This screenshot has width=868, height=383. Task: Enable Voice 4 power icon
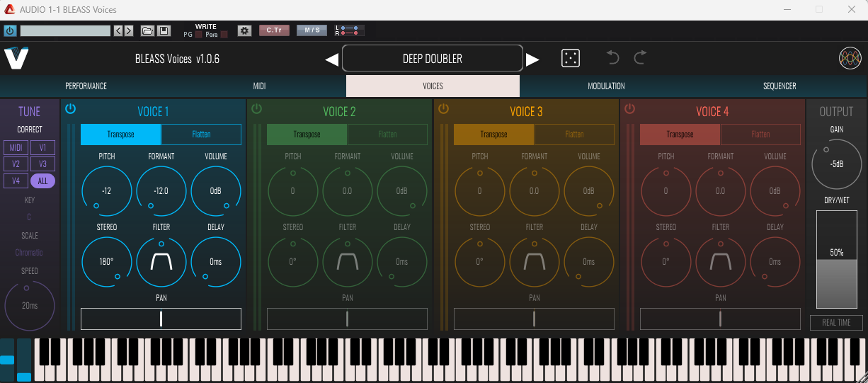[x=629, y=108]
